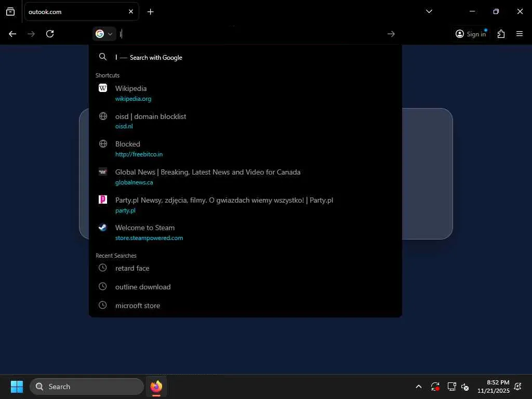Open Firefox from the taskbar
The height and width of the screenshot is (399, 532).
pyautogui.click(x=156, y=387)
